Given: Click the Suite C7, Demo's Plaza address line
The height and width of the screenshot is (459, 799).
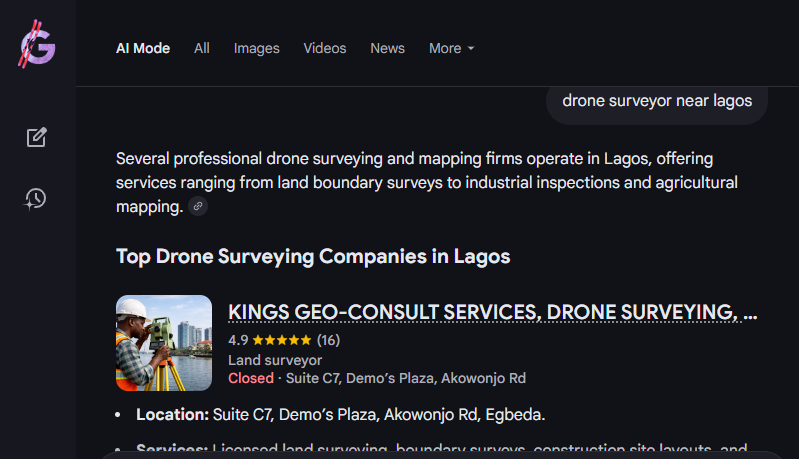Looking at the screenshot, I should coord(406,378).
